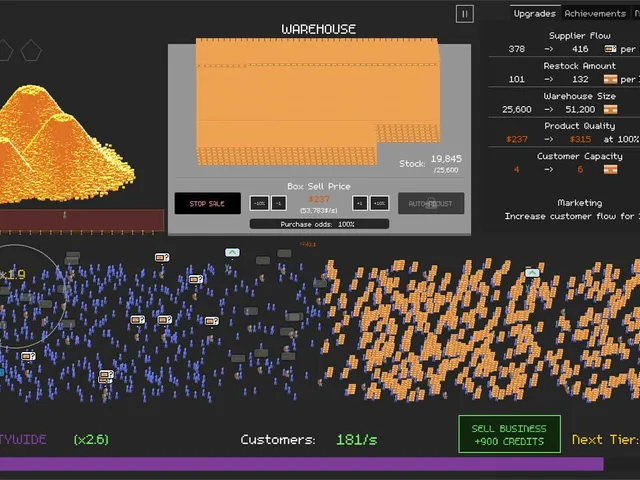640x480 pixels.
Task: Click the money icon in the Supplier Flow row
Action: pyautogui.click(x=610, y=49)
